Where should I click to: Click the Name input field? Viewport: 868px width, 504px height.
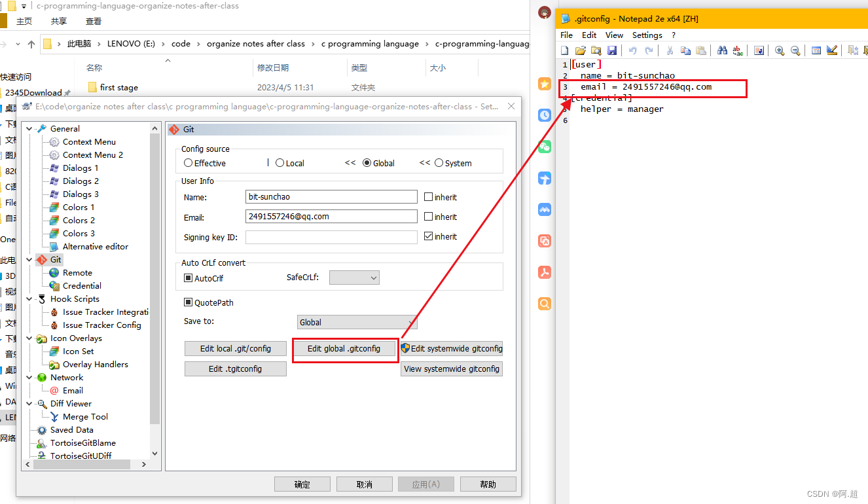click(331, 196)
